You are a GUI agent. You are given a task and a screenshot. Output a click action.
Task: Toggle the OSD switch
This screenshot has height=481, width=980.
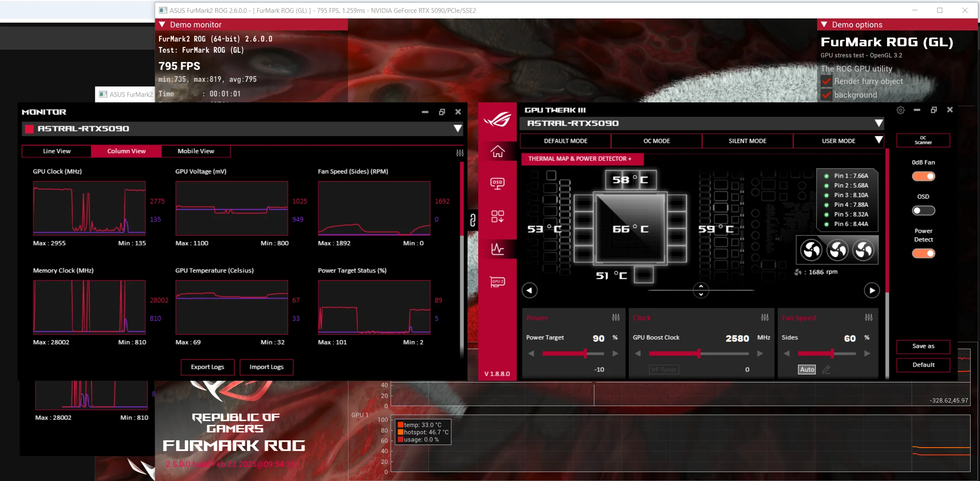tap(923, 211)
